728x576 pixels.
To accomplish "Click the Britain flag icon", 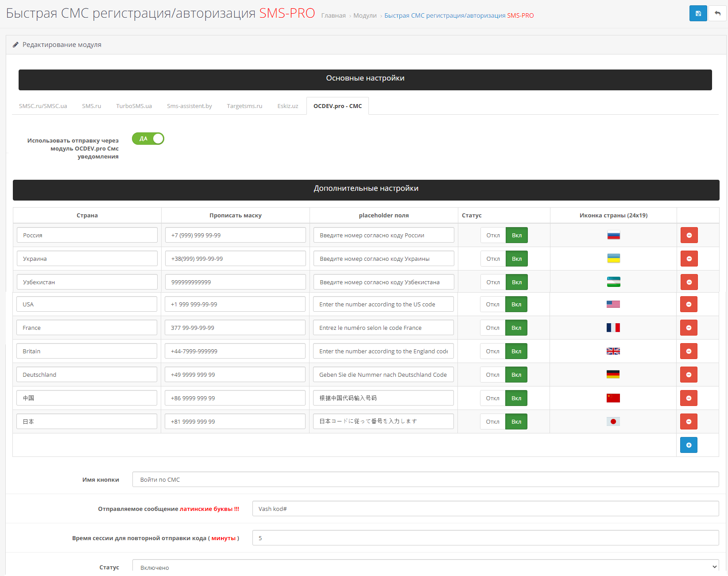I will 613,351.
